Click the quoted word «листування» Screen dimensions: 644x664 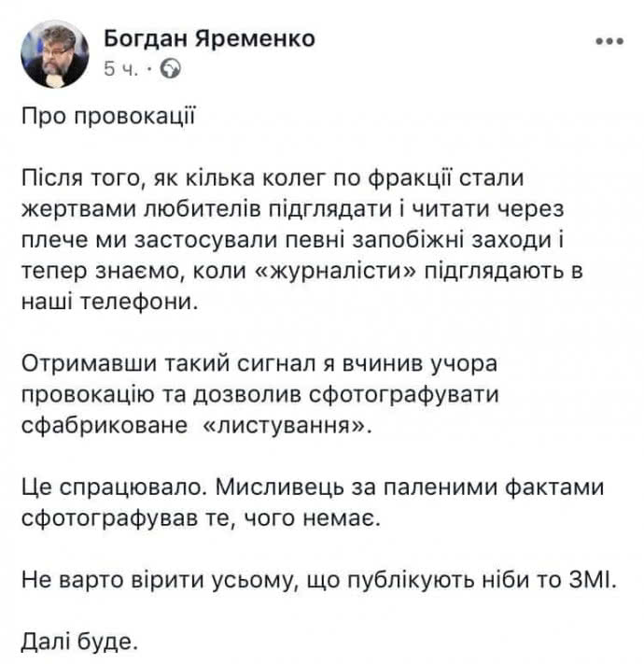point(294,423)
